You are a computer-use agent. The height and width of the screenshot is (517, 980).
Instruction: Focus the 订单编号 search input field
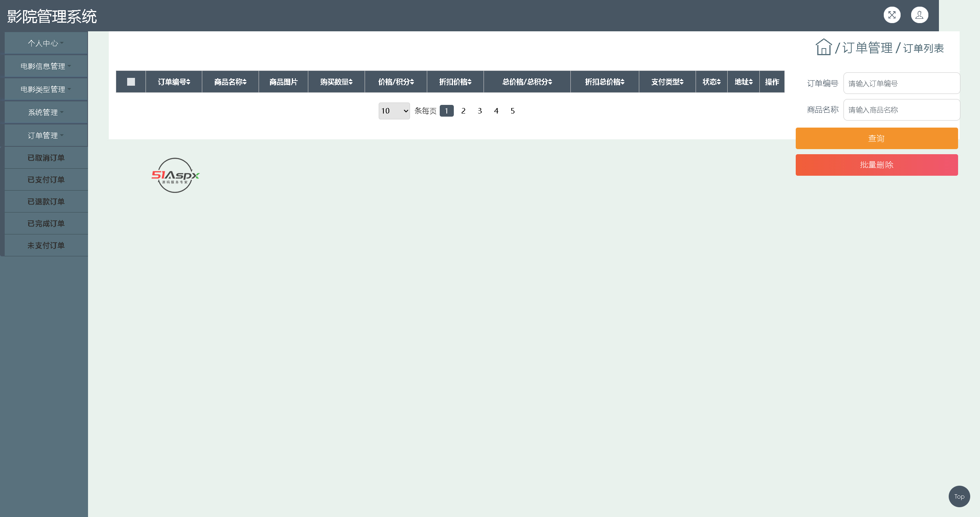[x=901, y=83]
